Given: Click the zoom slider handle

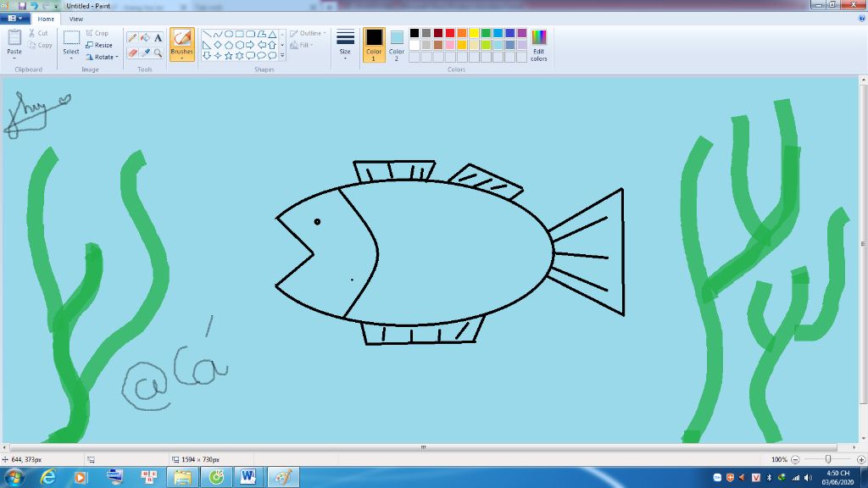Looking at the screenshot, I should point(828,459).
